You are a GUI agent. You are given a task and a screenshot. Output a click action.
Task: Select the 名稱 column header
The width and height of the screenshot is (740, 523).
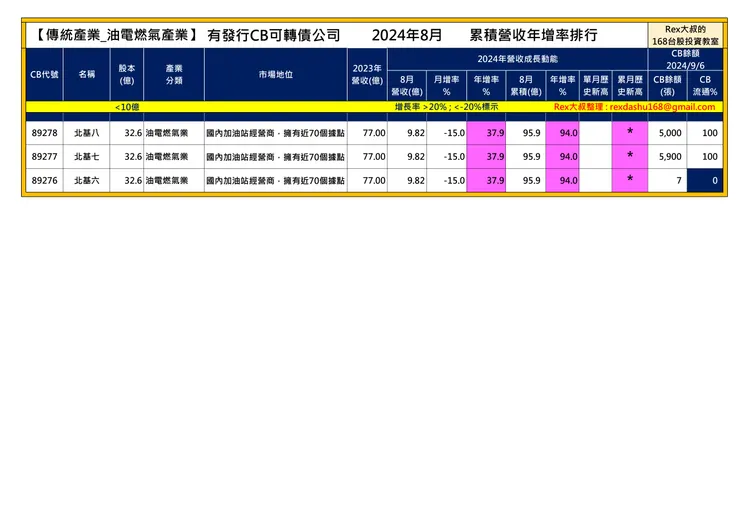87,74
